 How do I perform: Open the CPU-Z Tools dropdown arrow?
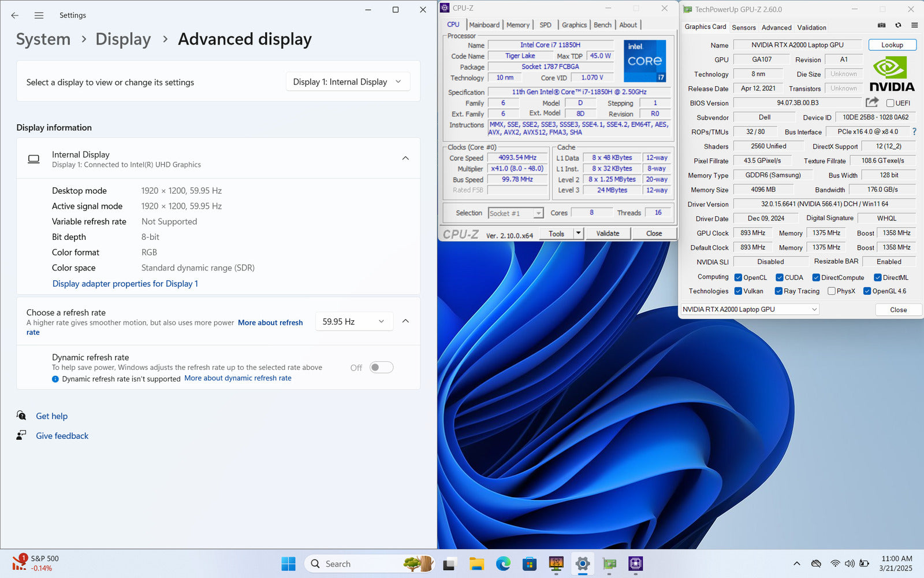[x=578, y=233]
